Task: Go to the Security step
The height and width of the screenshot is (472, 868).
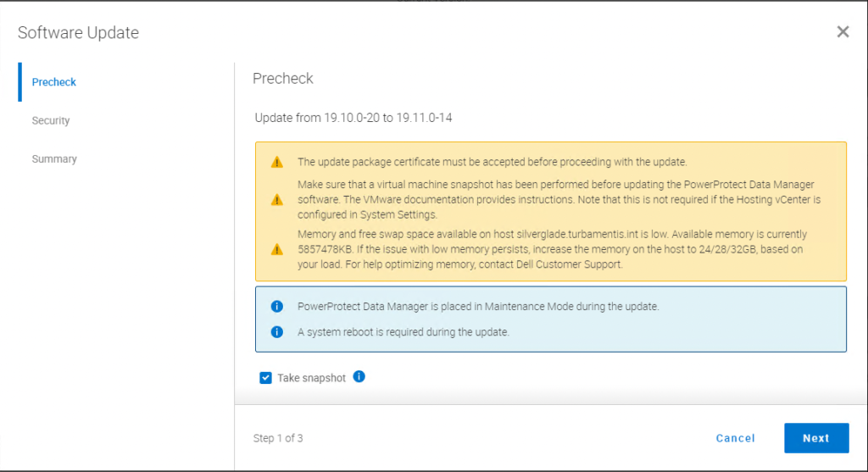Action: coord(51,120)
